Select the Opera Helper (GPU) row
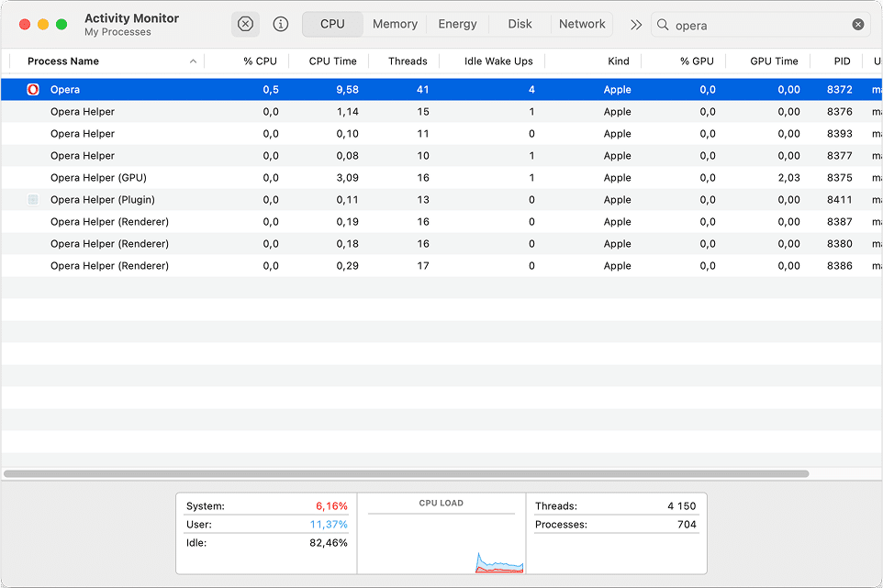This screenshot has height=588, width=883. pos(441,178)
